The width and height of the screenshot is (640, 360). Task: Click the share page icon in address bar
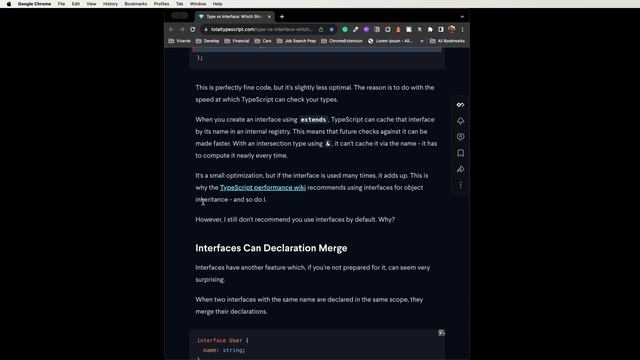pos(321,29)
